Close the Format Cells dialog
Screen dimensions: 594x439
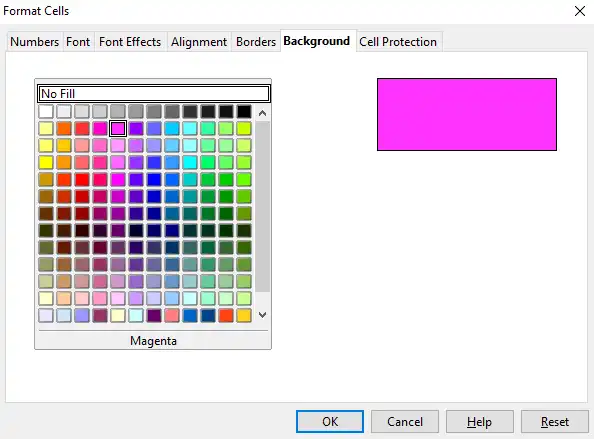[x=580, y=11]
